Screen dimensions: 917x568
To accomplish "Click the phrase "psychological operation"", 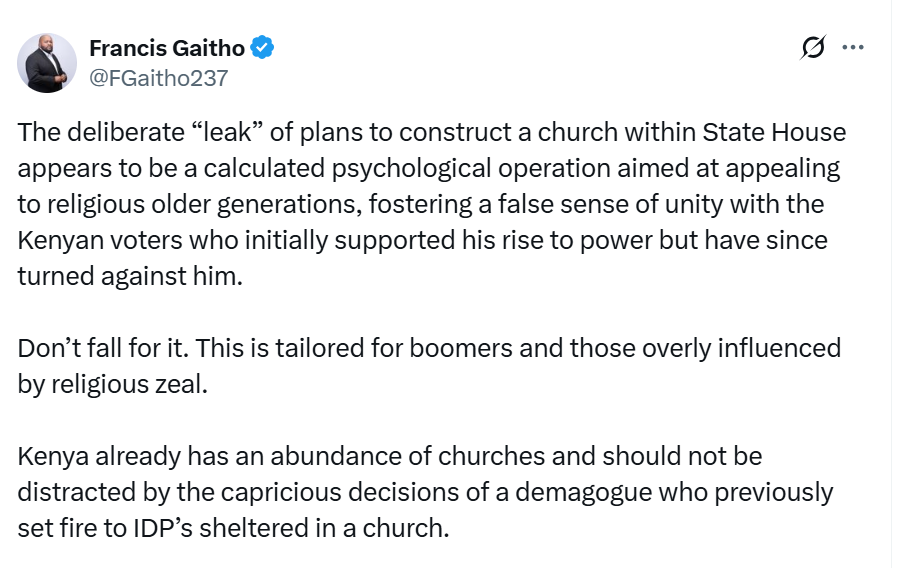I will click(x=471, y=168).
